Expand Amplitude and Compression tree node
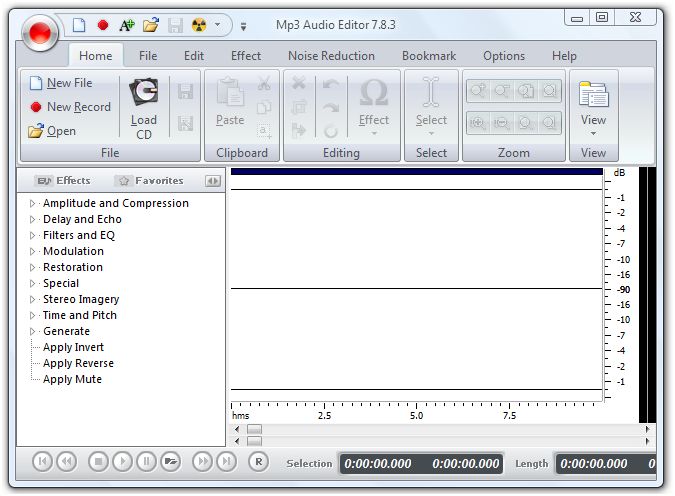This screenshot has height=496, width=675. [x=32, y=203]
